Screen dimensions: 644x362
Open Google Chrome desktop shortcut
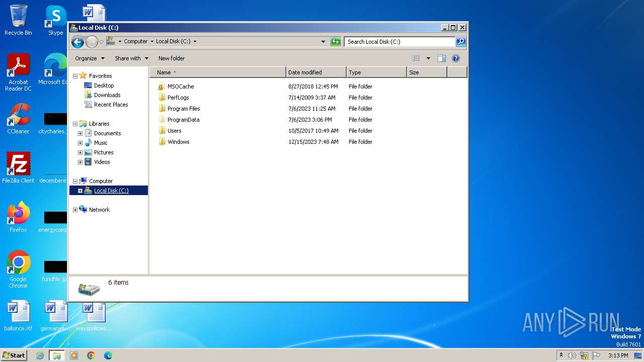[x=18, y=269]
